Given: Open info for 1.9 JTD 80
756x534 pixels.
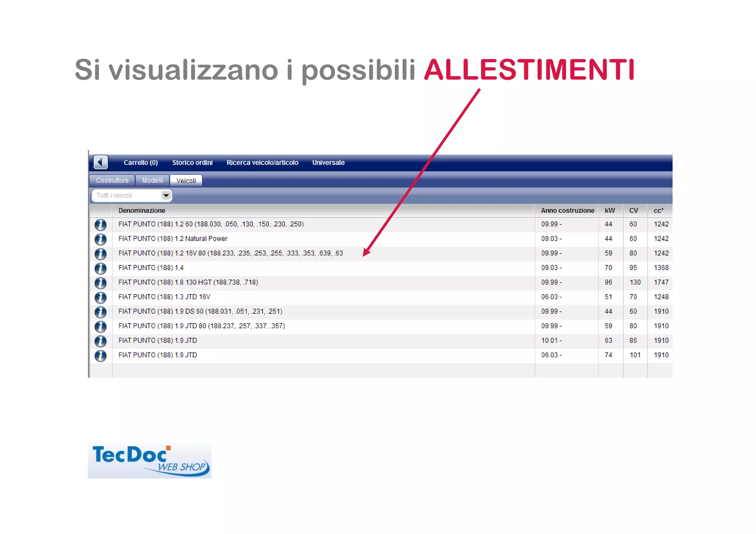Looking at the screenshot, I should 100,327.
